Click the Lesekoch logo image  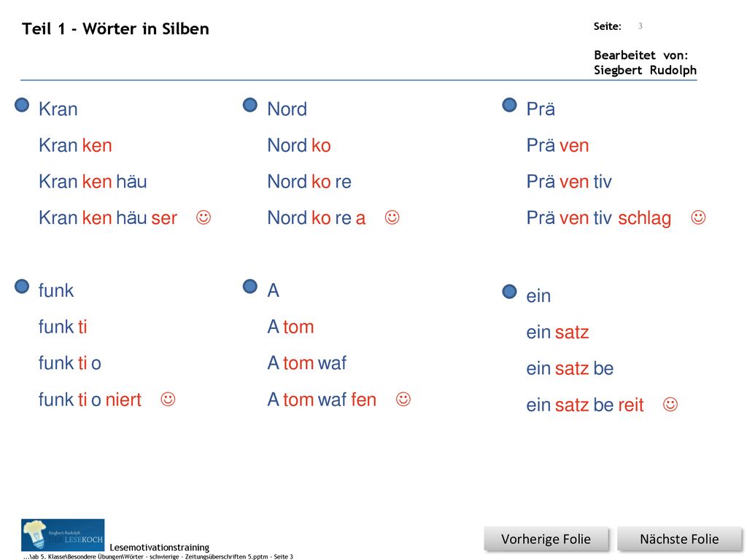tap(63, 535)
